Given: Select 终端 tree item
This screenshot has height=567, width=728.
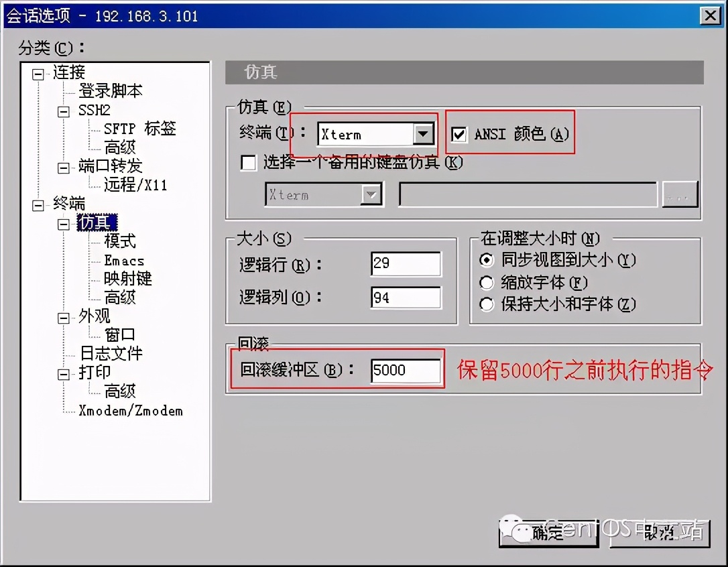Looking at the screenshot, I should [69, 203].
